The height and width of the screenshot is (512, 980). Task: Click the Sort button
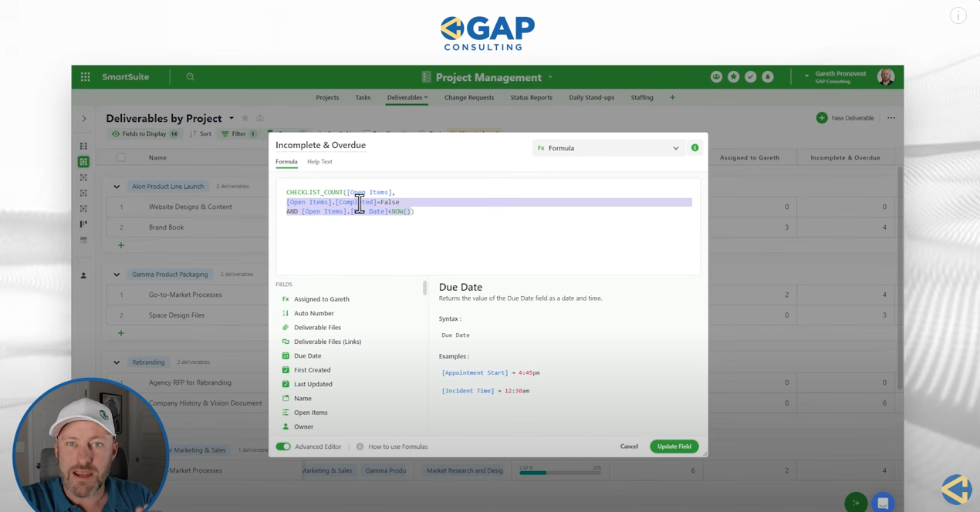[x=201, y=134]
